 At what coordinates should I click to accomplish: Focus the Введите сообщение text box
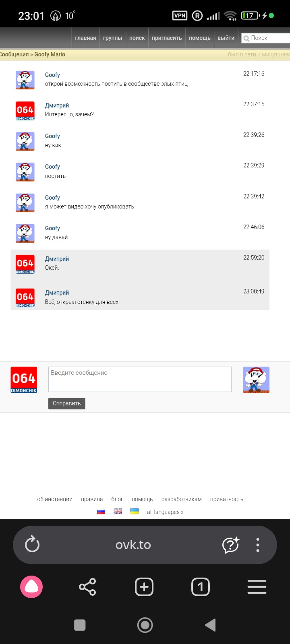pos(140,379)
